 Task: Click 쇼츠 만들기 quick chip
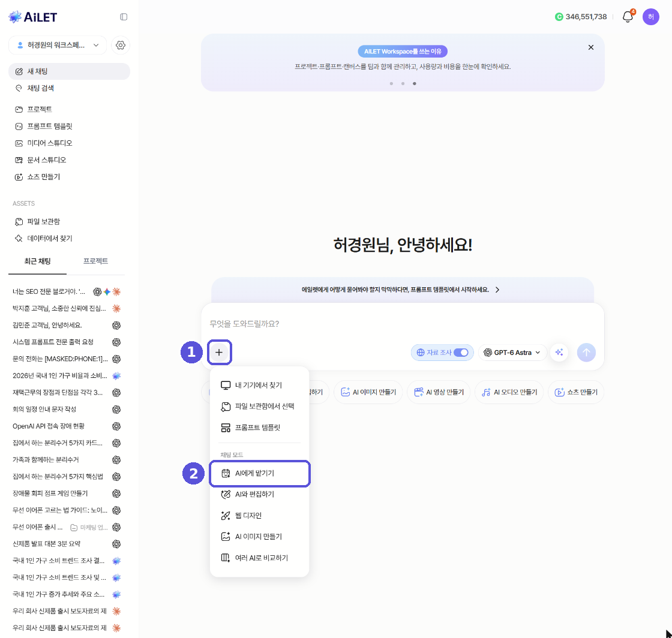[x=576, y=392]
